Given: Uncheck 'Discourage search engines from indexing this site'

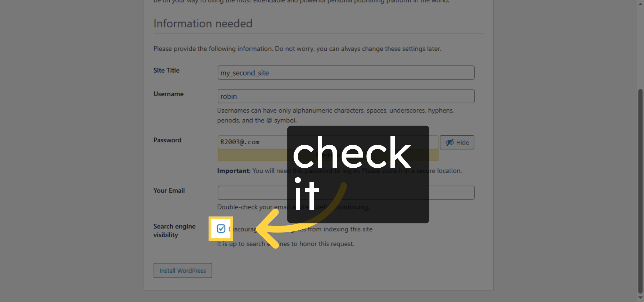Looking at the screenshot, I should pyautogui.click(x=221, y=229).
